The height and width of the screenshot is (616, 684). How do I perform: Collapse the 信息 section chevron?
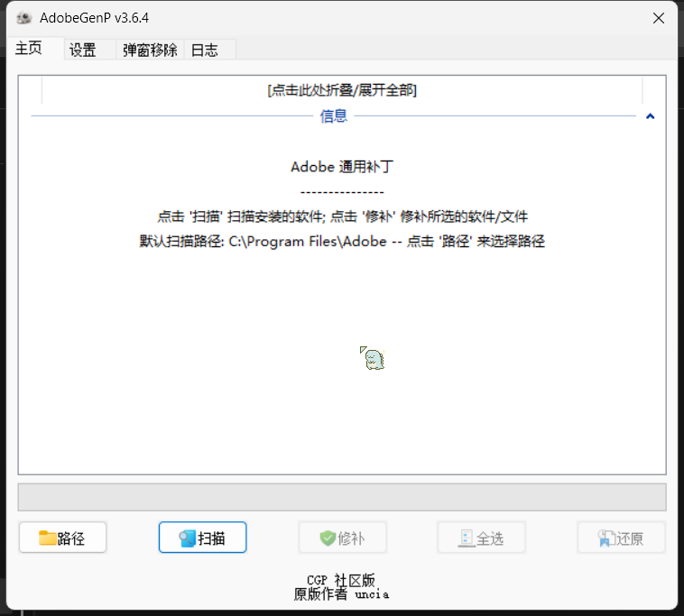650,116
